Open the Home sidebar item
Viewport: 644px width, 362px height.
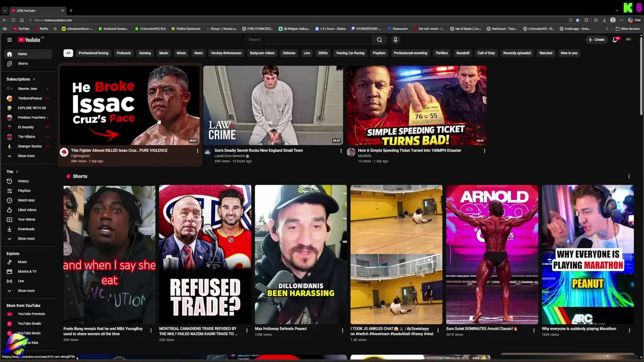pos(29,54)
